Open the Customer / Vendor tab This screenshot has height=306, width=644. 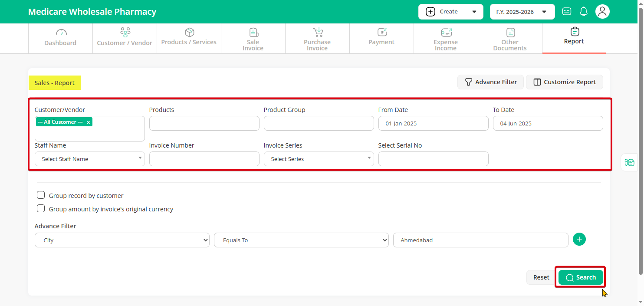(125, 38)
